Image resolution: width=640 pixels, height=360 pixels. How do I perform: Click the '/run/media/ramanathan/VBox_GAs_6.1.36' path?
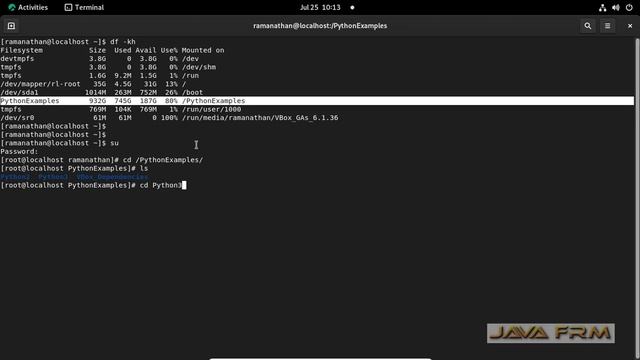260,118
